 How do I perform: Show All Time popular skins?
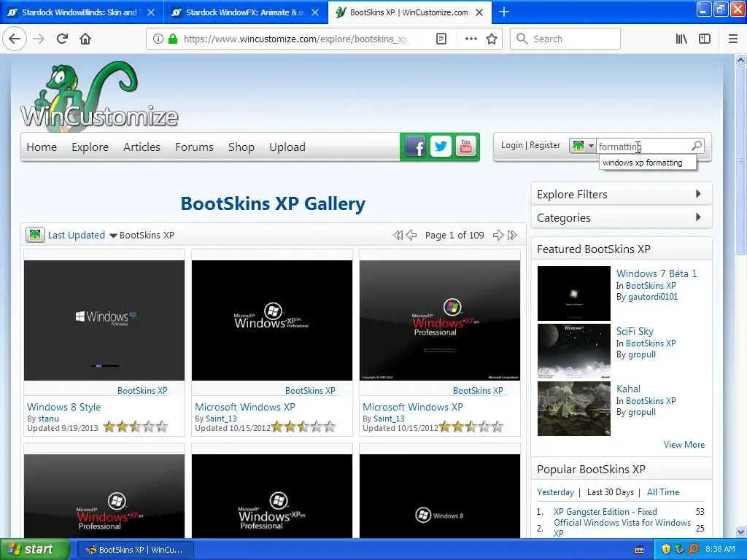pos(662,492)
